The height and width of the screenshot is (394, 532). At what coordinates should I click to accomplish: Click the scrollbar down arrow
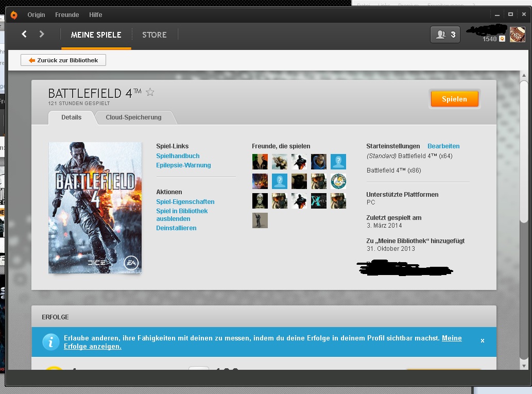[524, 366]
